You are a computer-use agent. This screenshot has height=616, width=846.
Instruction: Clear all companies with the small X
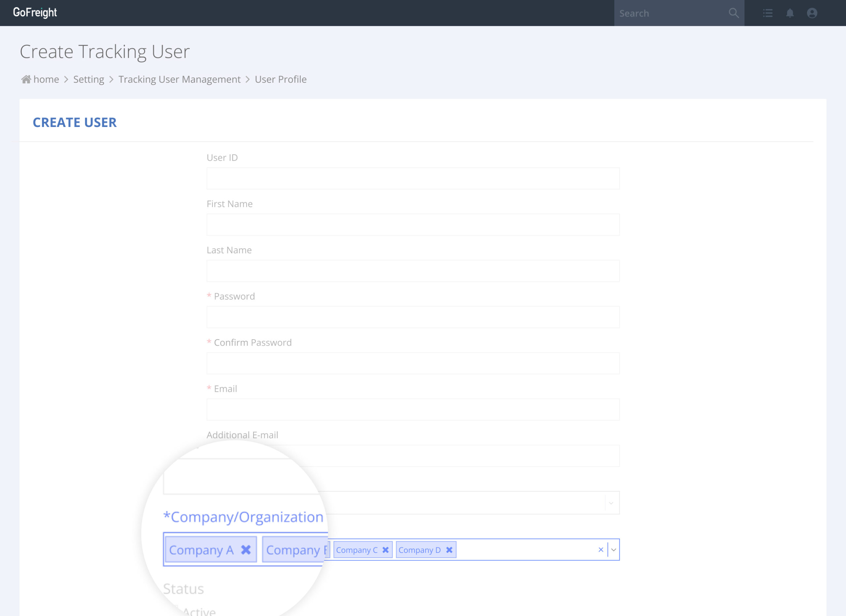(601, 549)
